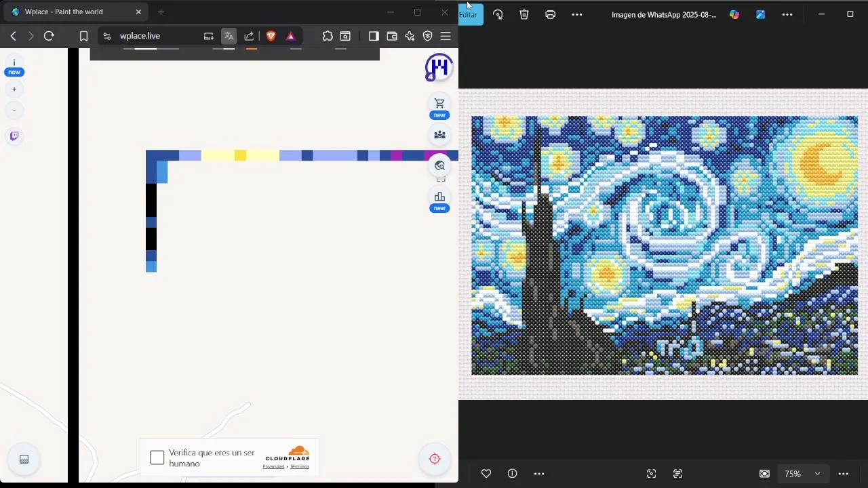
Task: Open the search tabs toolbar icon
Action: 345,36
